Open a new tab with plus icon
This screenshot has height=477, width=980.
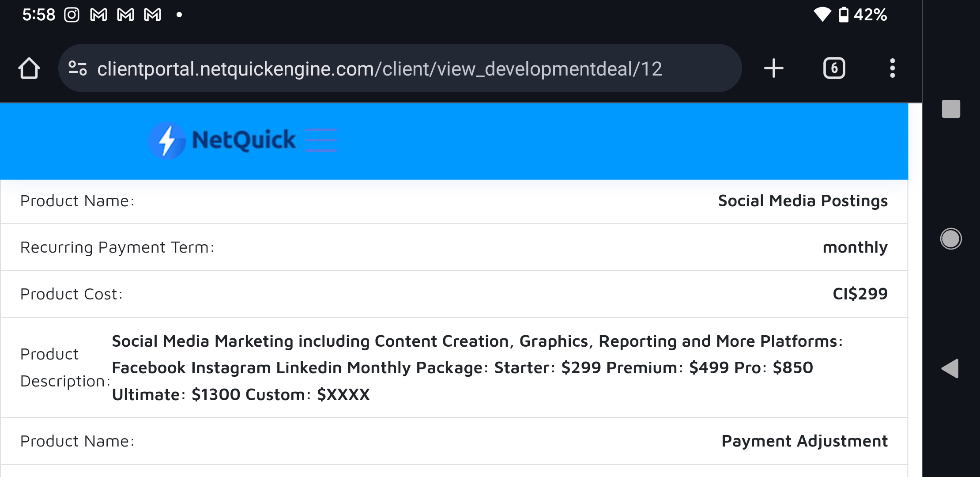coord(773,68)
